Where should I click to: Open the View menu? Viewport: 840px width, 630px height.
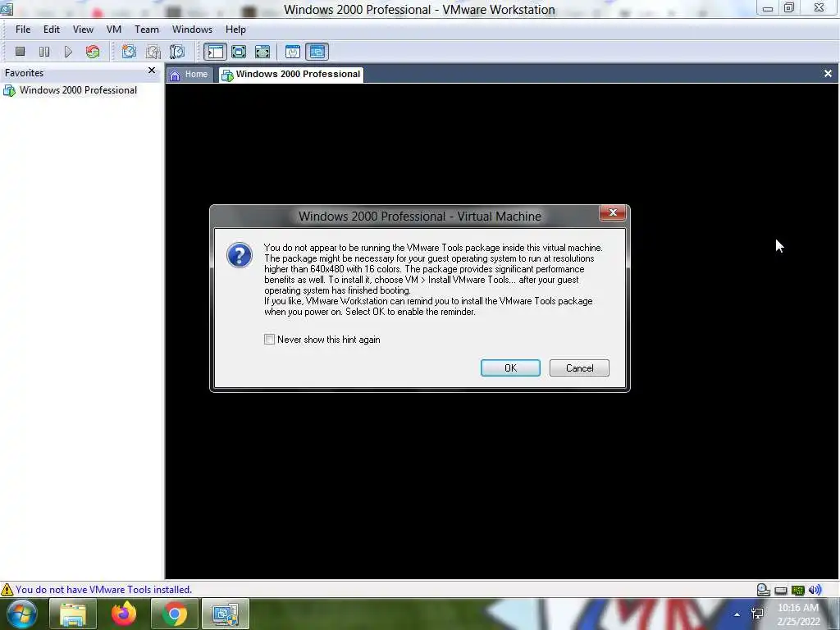click(83, 30)
